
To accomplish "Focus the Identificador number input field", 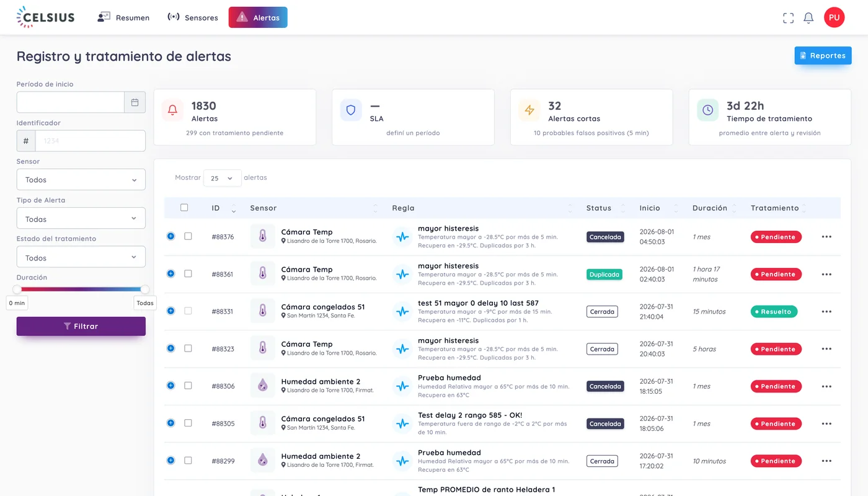I will point(90,141).
